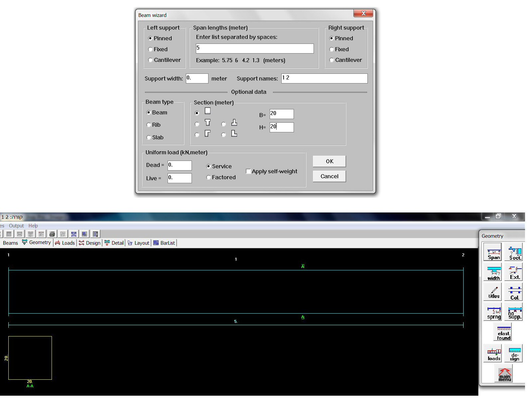Screen dimensions: 532x399
Task: Open the elast. found tool
Action: [503, 332]
